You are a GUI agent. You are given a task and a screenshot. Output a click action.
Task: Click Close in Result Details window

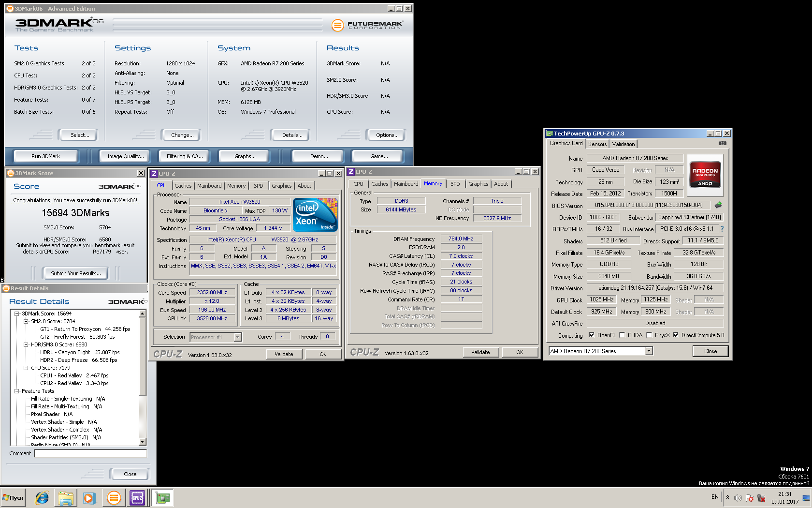tap(130, 474)
